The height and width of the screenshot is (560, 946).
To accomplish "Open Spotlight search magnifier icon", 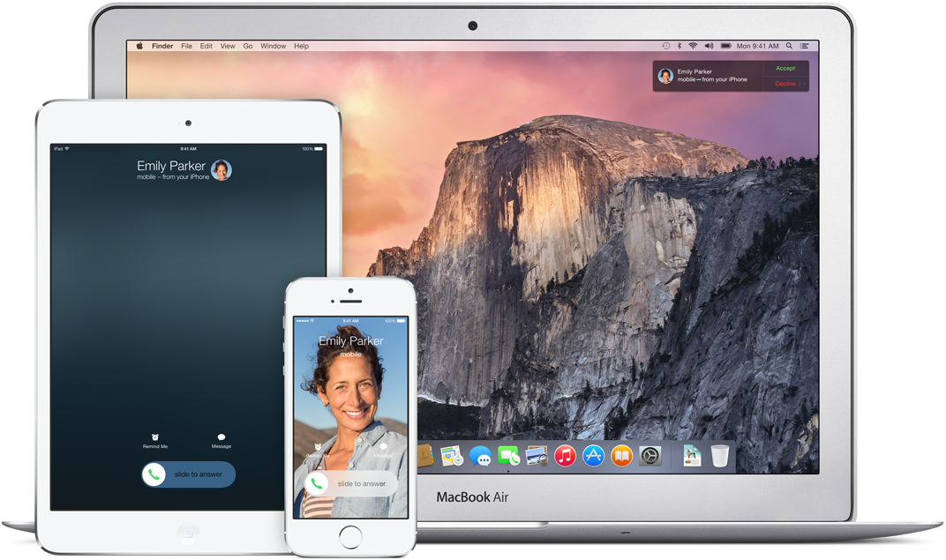I will tap(789, 46).
